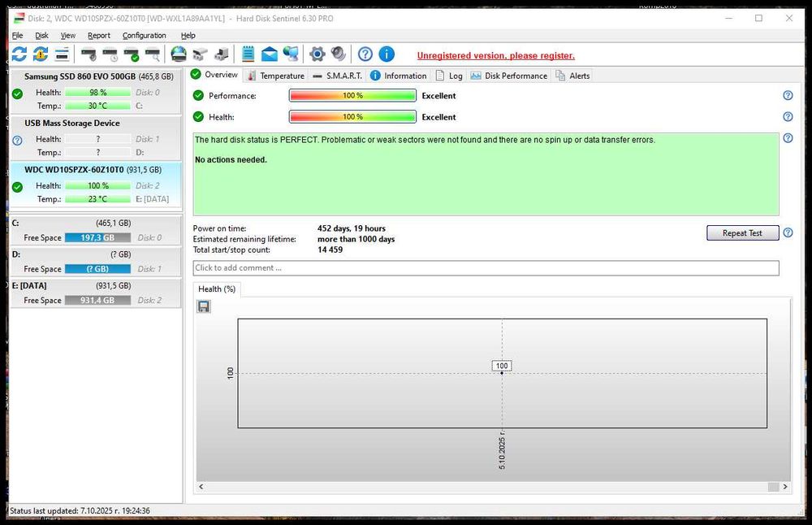This screenshot has height=525, width=812.
Task: Click question icon of USB Mass Storage Device
Action: (18, 141)
